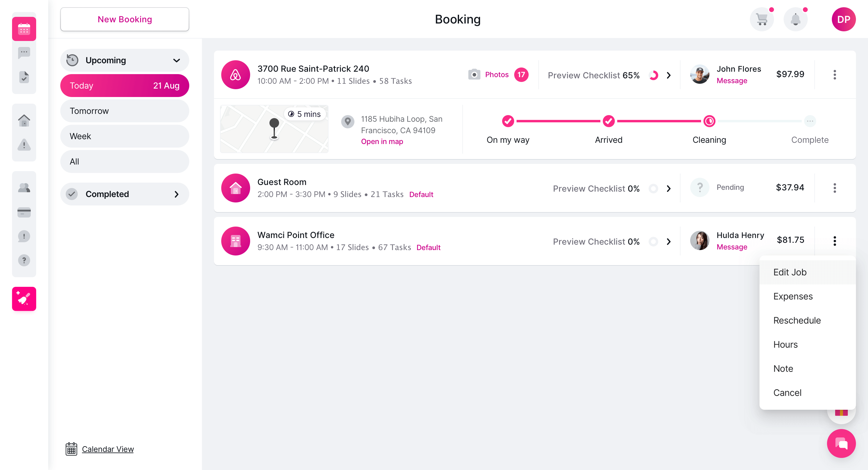This screenshot has width=868, height=470.
Task: Select the checklist document icon in sidebar
Action: pos(24,77)
